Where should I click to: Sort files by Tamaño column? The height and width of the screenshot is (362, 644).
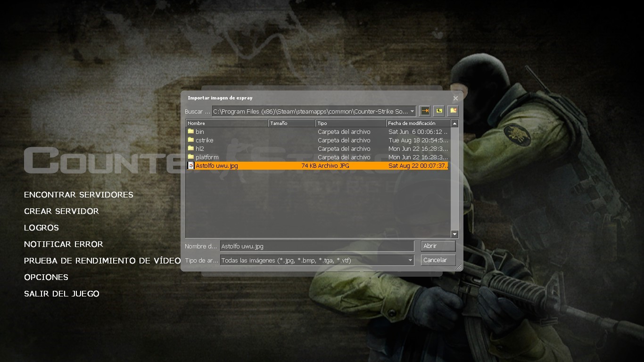tap(292, 123)
